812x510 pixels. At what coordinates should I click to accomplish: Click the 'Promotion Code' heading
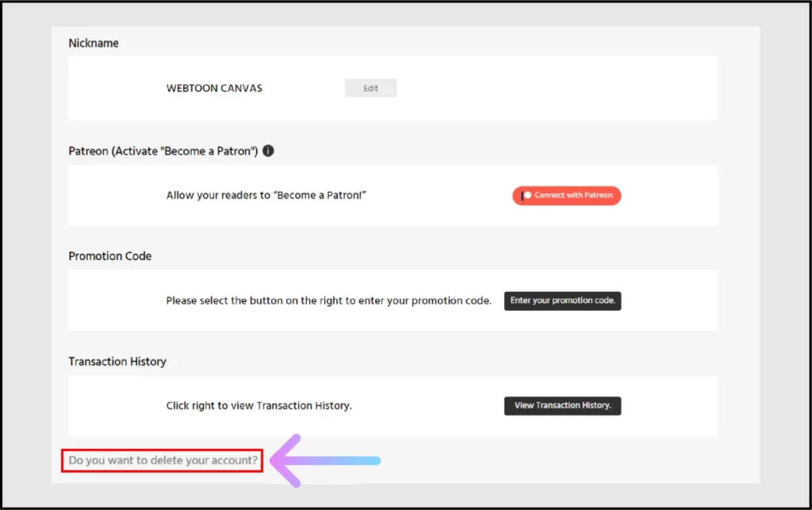pyautogui.click(x=109, y=255)
